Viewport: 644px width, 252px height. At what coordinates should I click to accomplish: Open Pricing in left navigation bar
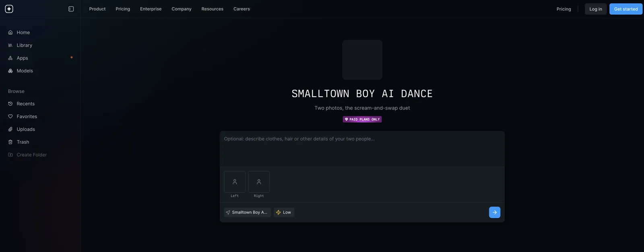click(123, 9)
